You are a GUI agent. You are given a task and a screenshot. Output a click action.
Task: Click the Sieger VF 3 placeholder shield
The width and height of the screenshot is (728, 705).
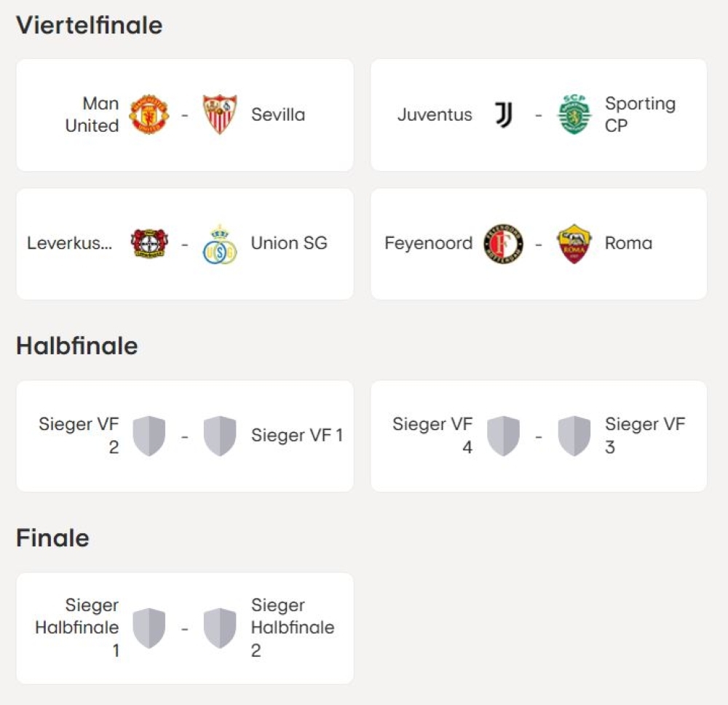tap(574, 436)
